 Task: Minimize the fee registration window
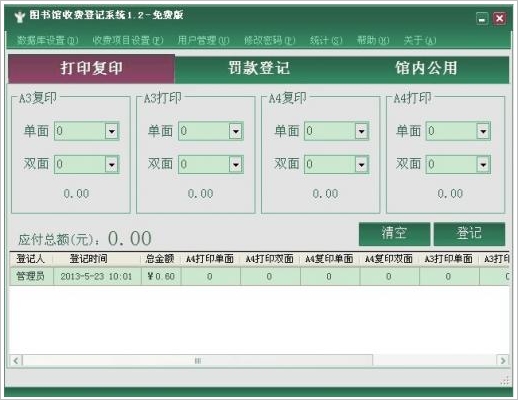coord(482,18)
